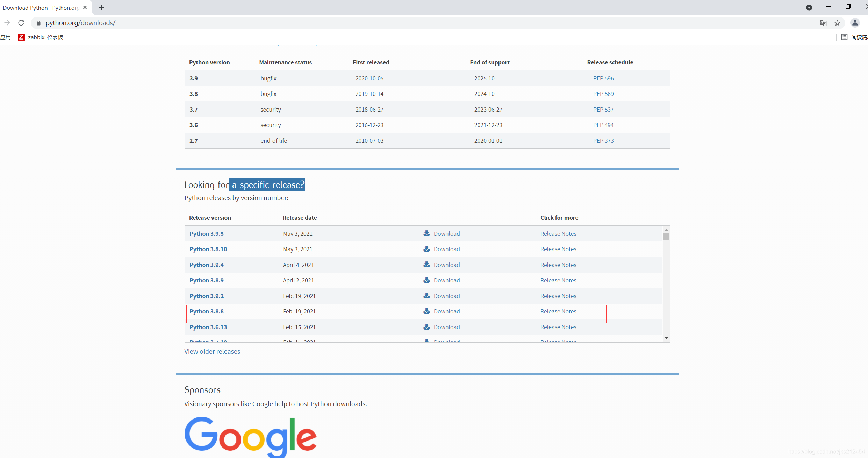Image resolution: width=868 pixels, height=458 pixels.
Task: Open the Python 3.6.13 release link
Action: 208,327
